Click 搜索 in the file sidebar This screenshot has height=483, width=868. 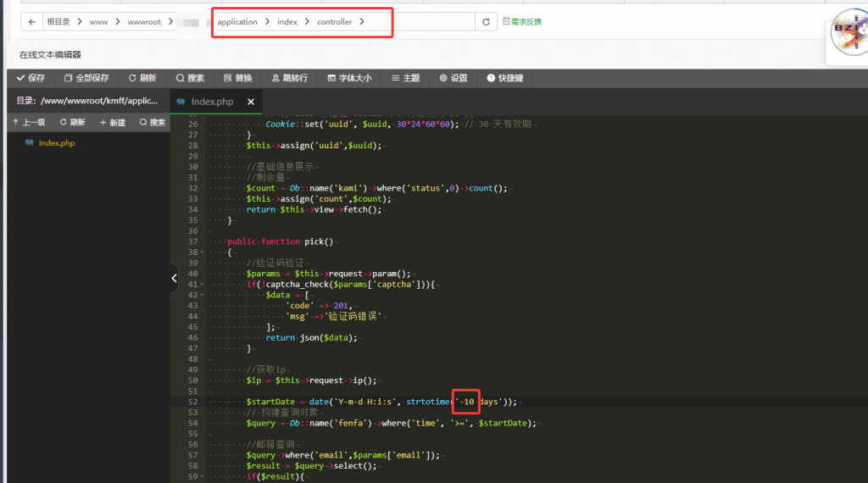153,122
